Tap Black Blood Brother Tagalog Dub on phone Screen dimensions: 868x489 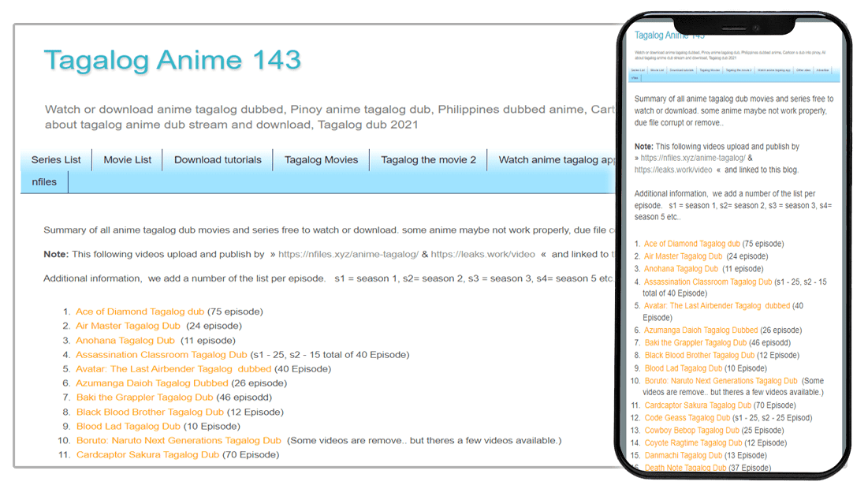699,355
